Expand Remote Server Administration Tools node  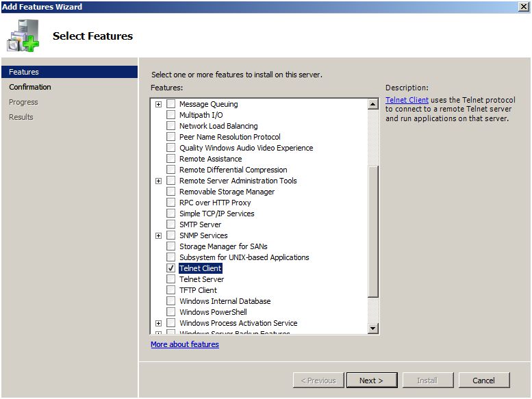(158, 181)
